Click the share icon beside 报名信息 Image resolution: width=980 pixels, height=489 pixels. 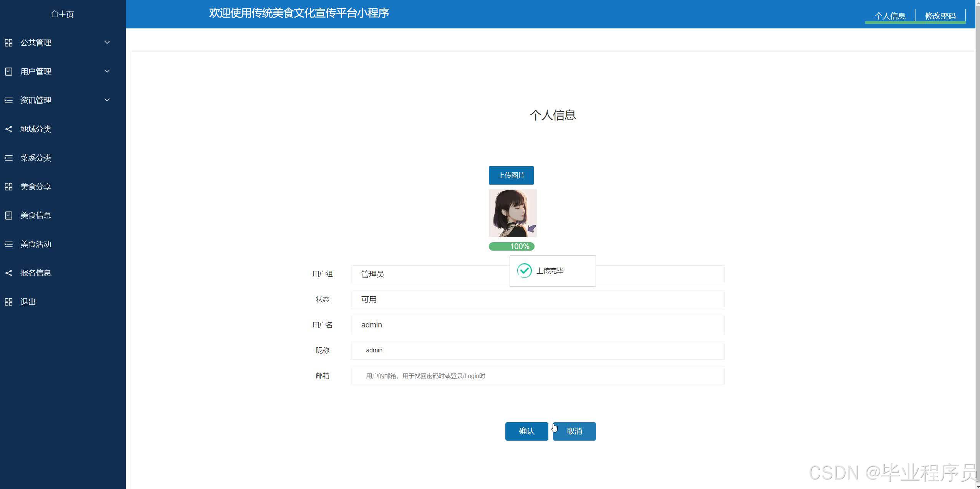click(x=8, y=273)
